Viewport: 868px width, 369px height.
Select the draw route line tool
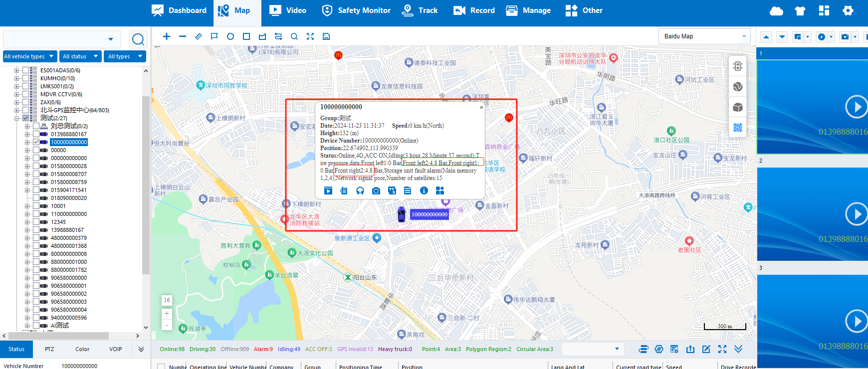click(278, 36)
